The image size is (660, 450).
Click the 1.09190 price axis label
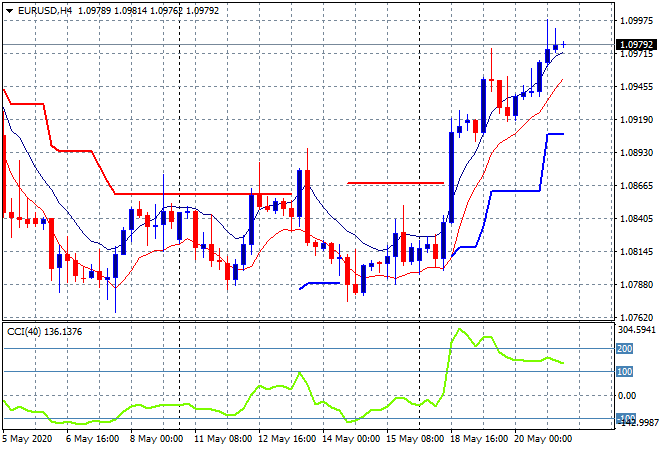pyautogui.click(x=637, y=120)
